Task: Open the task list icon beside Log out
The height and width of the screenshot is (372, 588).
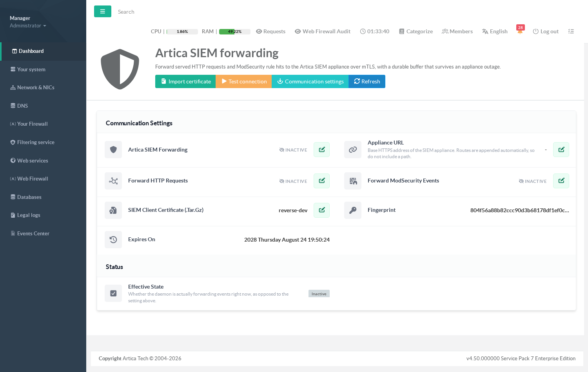Action: click(571, 31)
